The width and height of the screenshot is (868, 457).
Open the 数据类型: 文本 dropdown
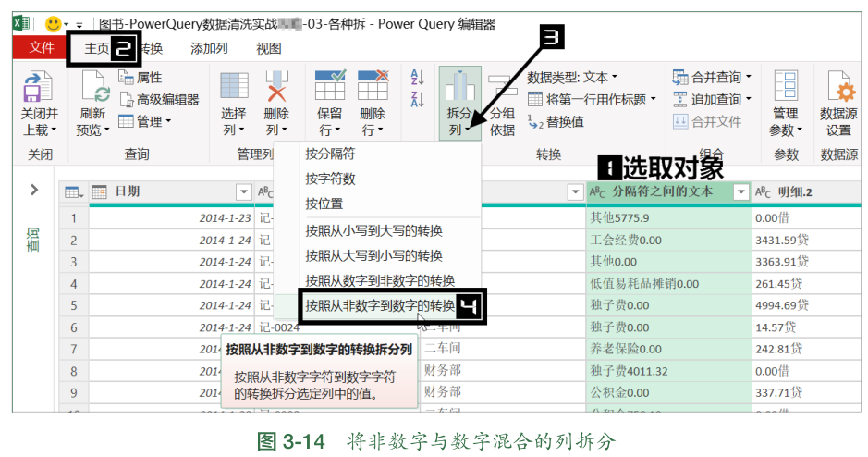point(572,77)
